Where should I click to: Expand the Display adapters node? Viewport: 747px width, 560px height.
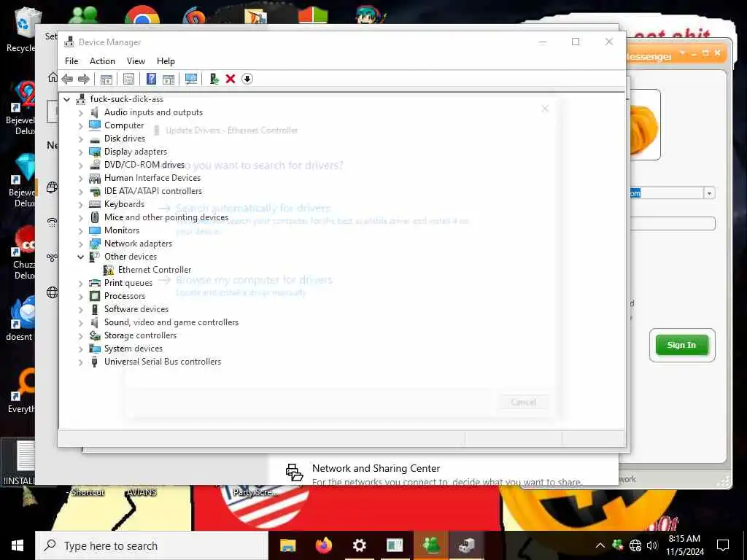(x=80, y=152)
